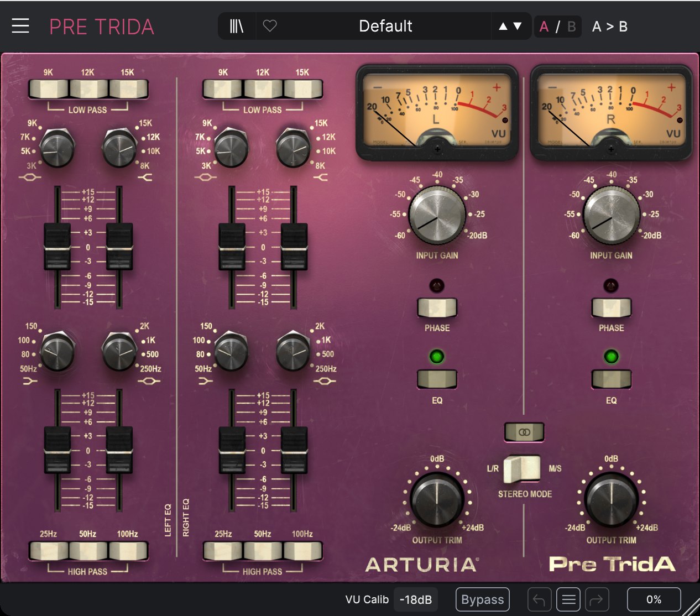
Task: Favorite the preset with the heart icon
Action: (x=270, y=26)
